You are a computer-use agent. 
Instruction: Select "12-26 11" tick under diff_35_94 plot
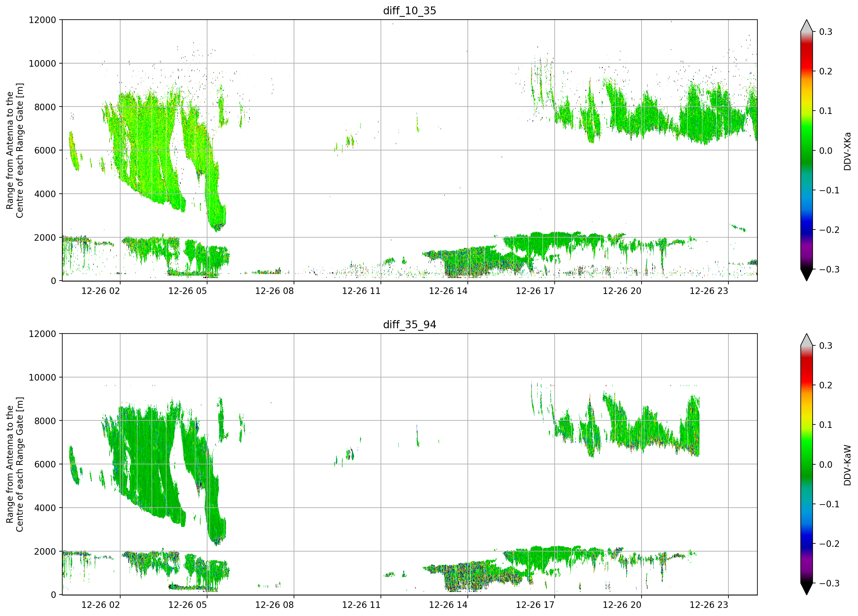[361, 605]
